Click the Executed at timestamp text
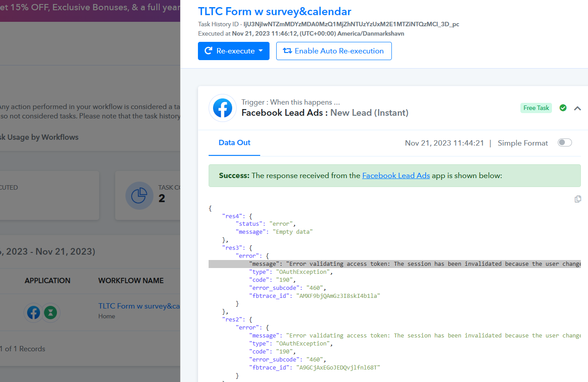This screenshot has width=588, height=382. click(301, 33)
